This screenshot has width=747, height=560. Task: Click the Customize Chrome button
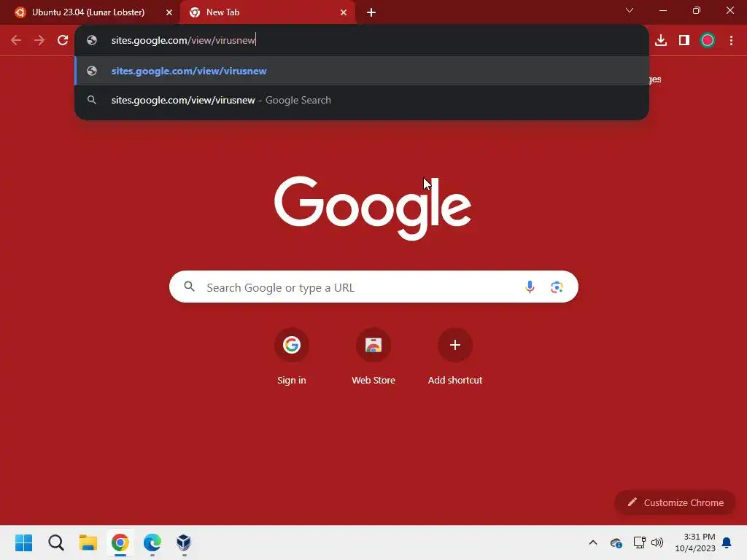coord(675,502)
